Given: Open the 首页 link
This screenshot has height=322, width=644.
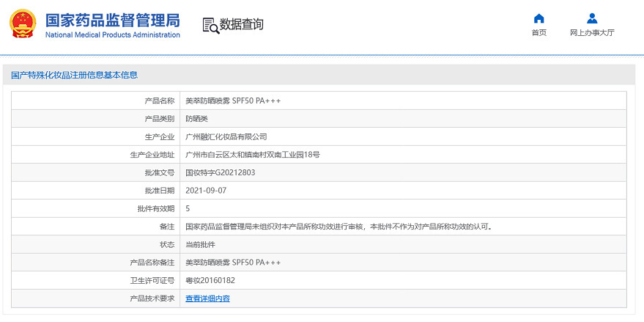Looking at the screenshot, I should click(538, 33).
